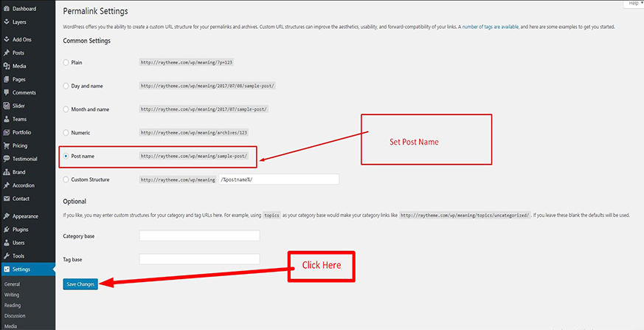Click the Appearance paintbrush icon
Screen dimensions: 644x330
(6, 216)
